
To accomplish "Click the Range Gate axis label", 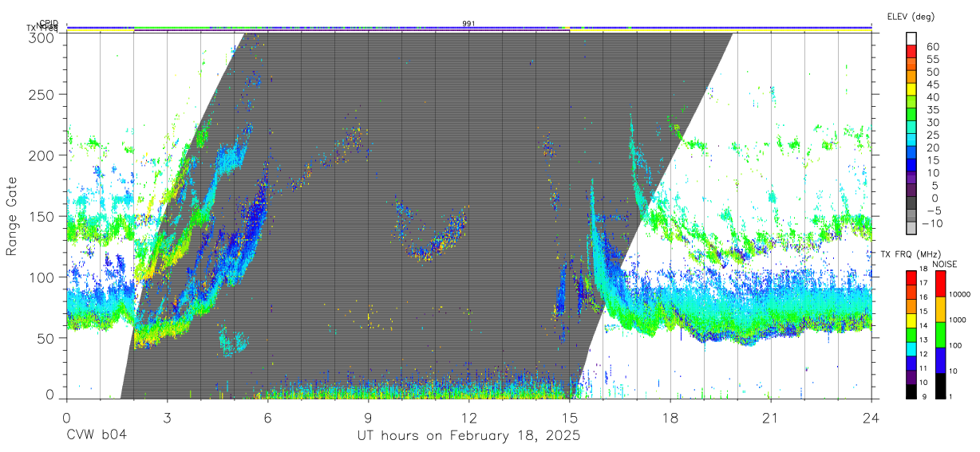I will pyautogui.click(x=12, y=216).
